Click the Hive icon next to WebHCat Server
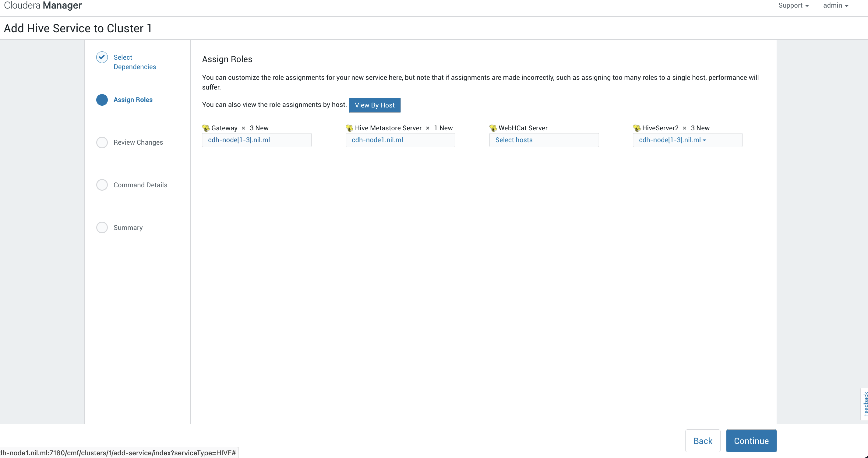This screenshot has height=458, width=868. 493,128
